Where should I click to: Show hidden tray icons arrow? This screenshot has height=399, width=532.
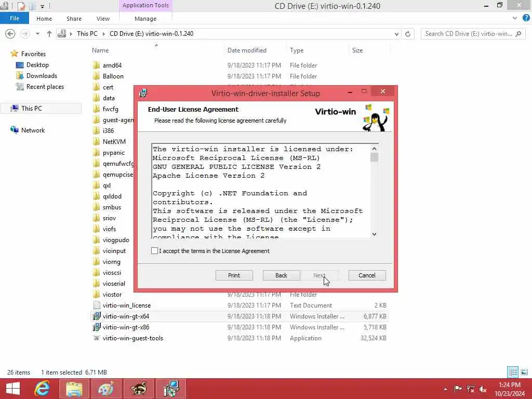pos(445,389)
